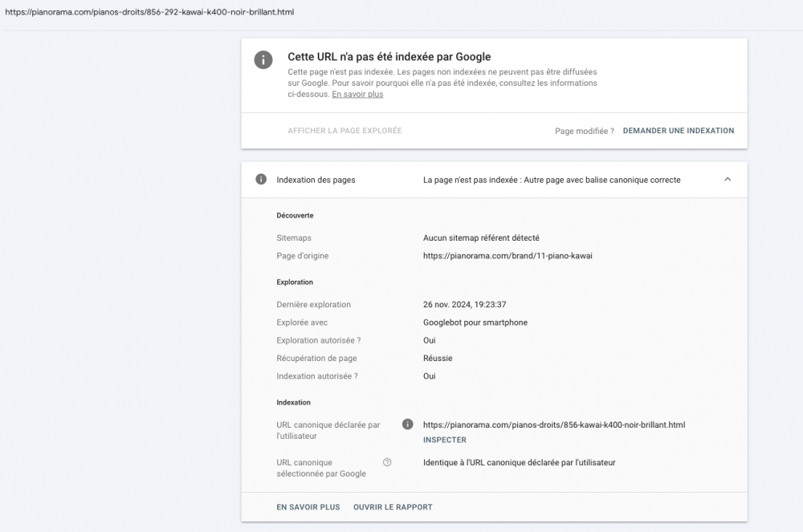This screenshot has width=803, height=532.
Task: Click EN SAVOIR PLUS in the card footer
Action: pos(308,507)
